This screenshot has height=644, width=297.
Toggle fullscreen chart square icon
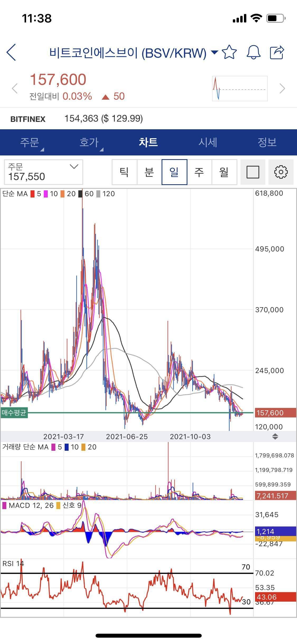253,172
